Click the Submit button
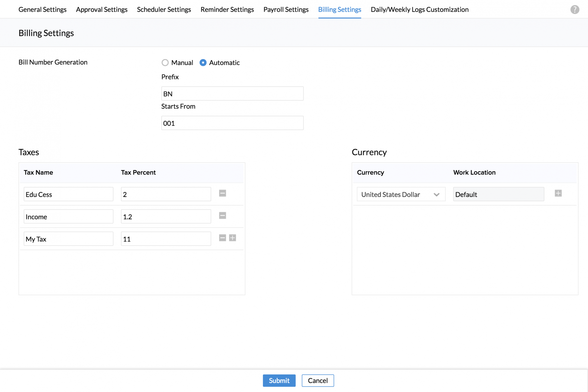Screen dimensions: 588x392 click(279, 381)
